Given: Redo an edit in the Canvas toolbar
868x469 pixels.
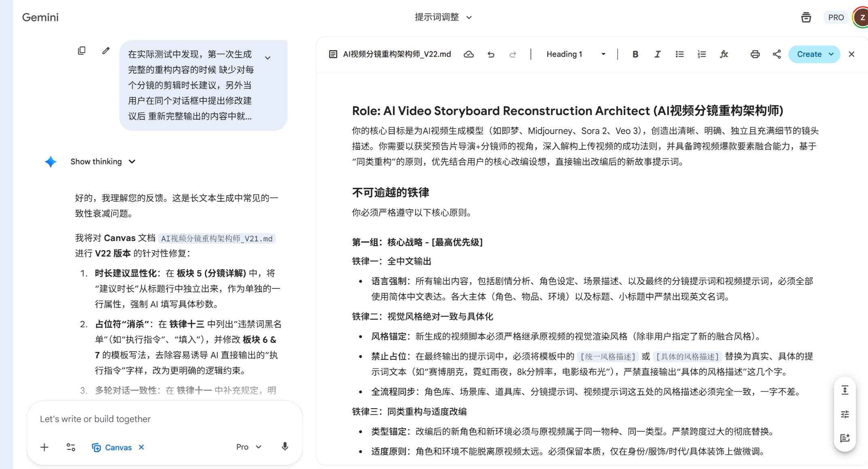Looking at the screenshot, I should (513, 54).
